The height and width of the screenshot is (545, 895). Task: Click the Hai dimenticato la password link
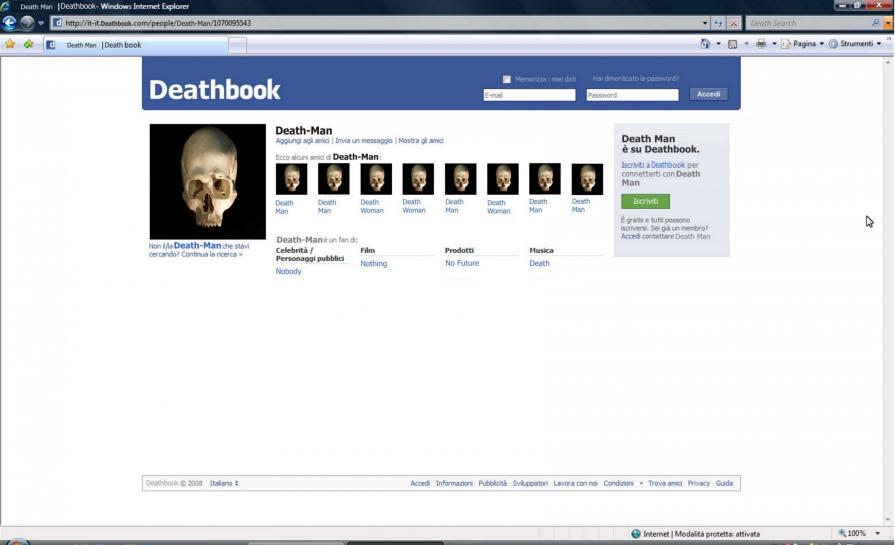pos(635,79)
